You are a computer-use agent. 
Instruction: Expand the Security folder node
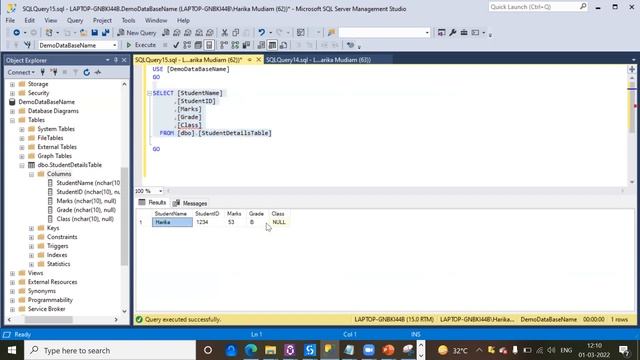coord(12,93)
